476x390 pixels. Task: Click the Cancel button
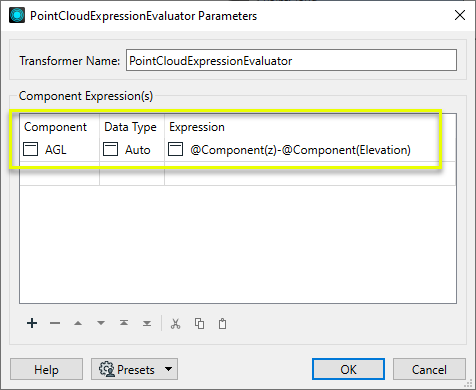click(x=429, y=369)
